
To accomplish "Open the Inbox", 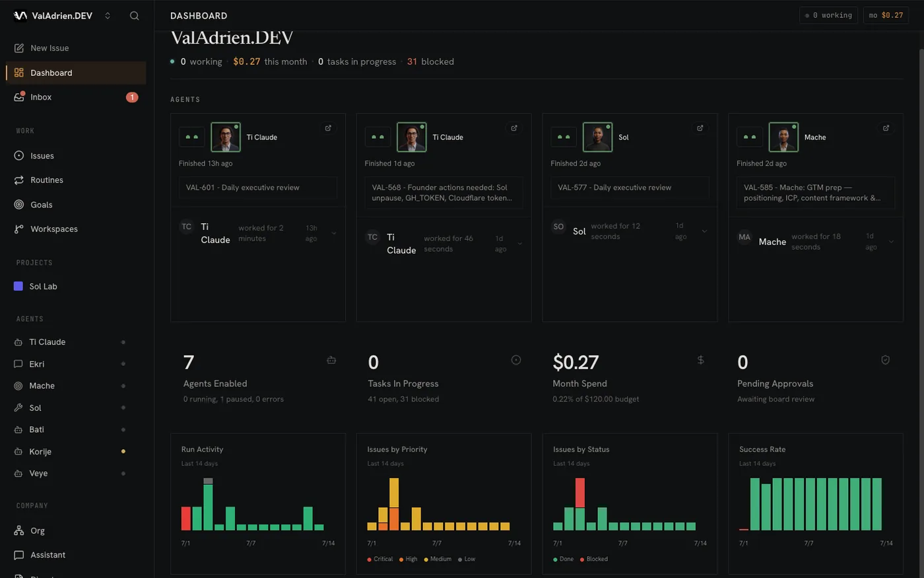I will [76, 97].
